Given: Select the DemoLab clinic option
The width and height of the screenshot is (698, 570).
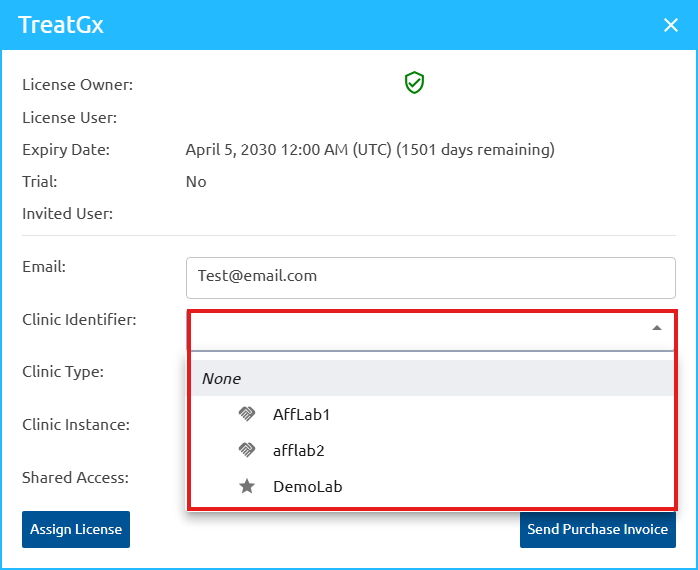Looking at the screenshot, I should point(307,486).
